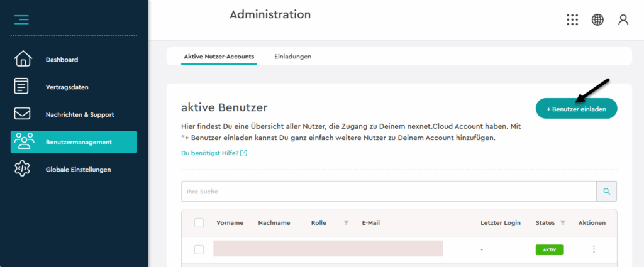Click into the Ihre Suche field
This screenshot has height=267, width=644.
click(388, 191)
